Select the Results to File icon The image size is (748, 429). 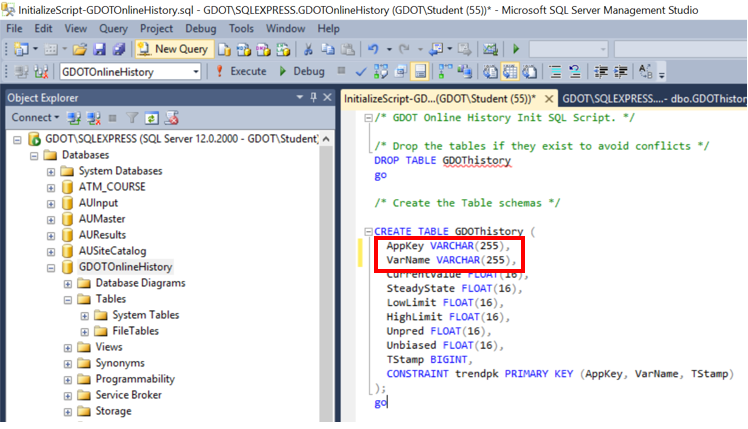pos(530,72)
